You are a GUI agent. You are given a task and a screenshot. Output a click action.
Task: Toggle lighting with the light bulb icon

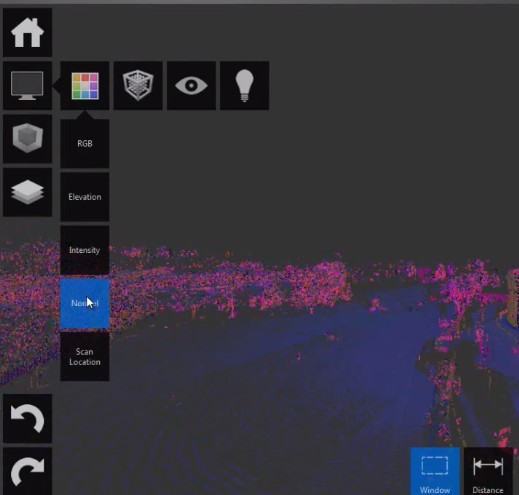tap(245, 86)
